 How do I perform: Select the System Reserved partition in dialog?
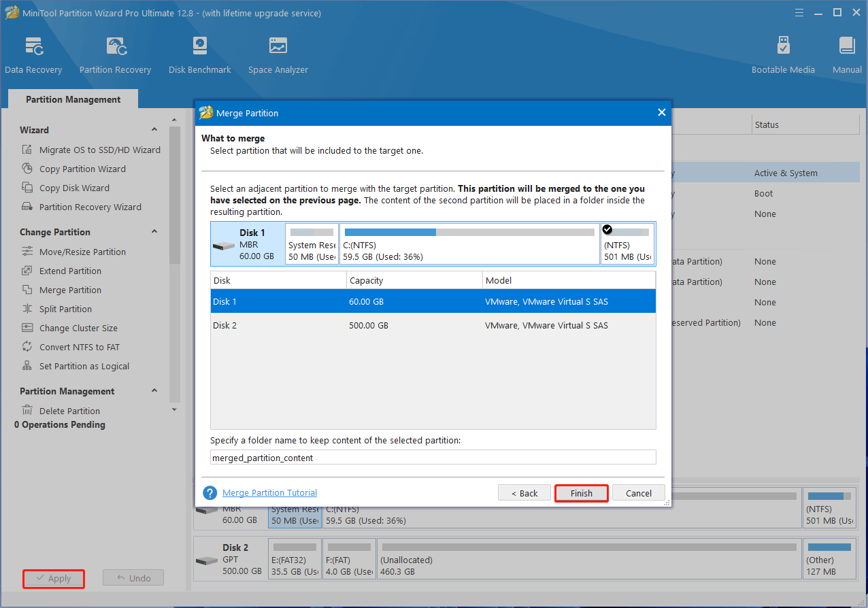tap(312, 243)
